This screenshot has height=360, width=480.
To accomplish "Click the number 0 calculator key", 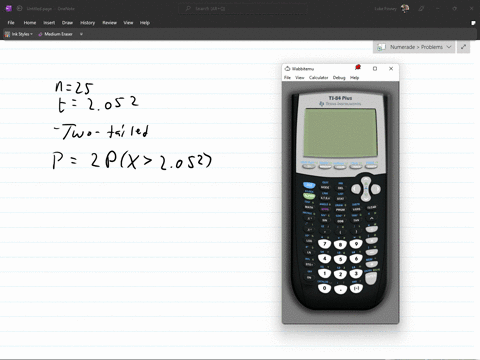I will click(x=324, y=288).
